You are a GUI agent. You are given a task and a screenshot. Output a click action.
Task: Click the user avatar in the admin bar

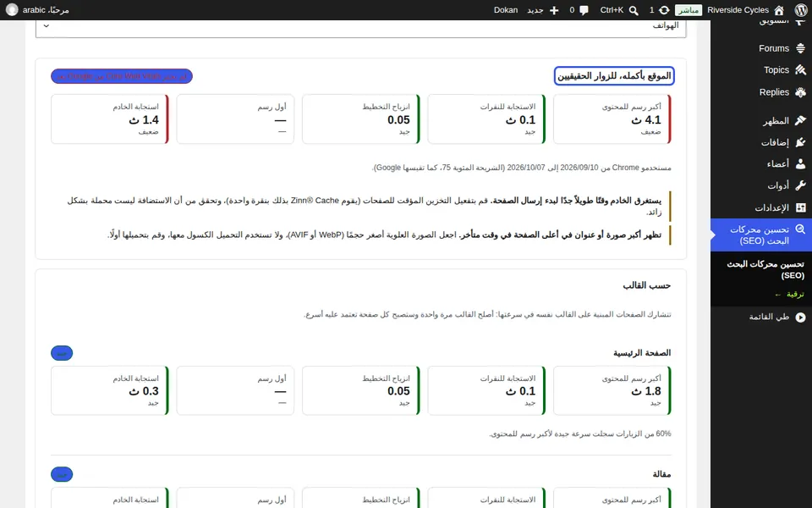[x=12, y=10]
